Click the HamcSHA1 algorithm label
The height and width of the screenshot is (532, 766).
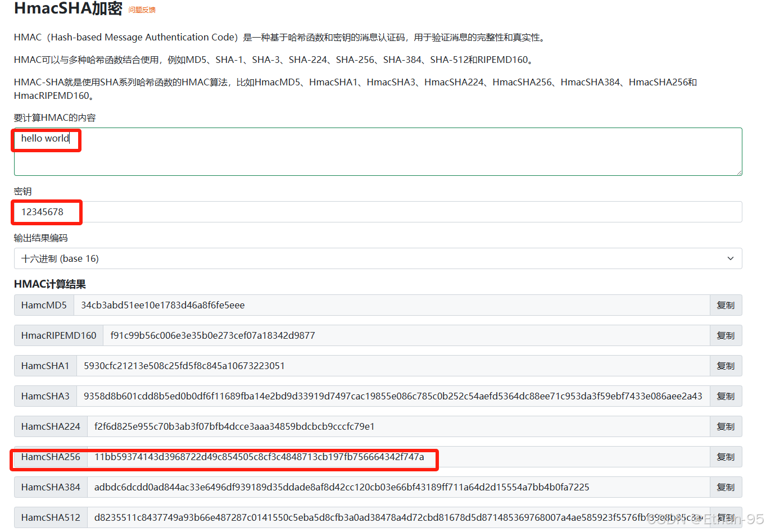coord(45,366)
